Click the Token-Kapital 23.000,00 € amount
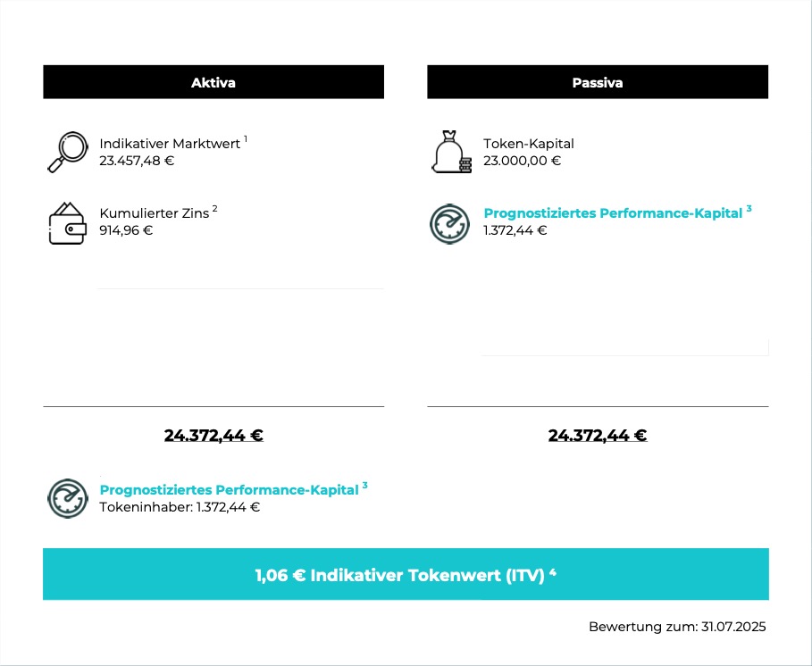 tap(522, 161)
